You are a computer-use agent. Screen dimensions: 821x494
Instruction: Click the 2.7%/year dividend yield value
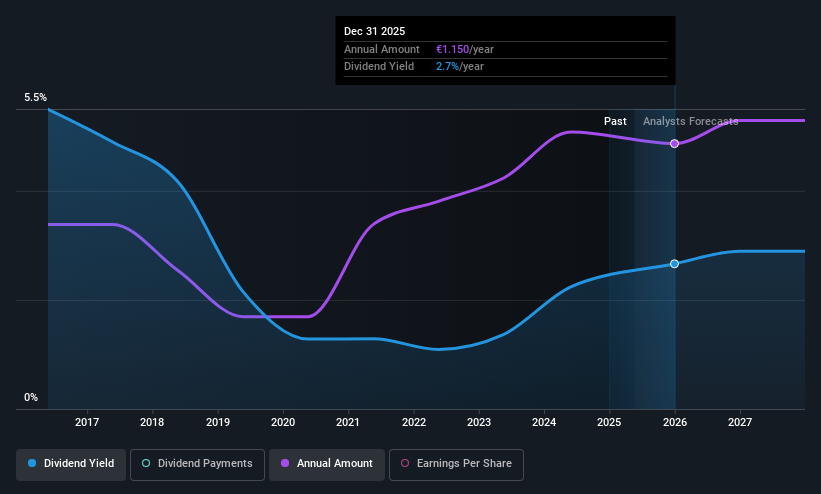[460, 67]
